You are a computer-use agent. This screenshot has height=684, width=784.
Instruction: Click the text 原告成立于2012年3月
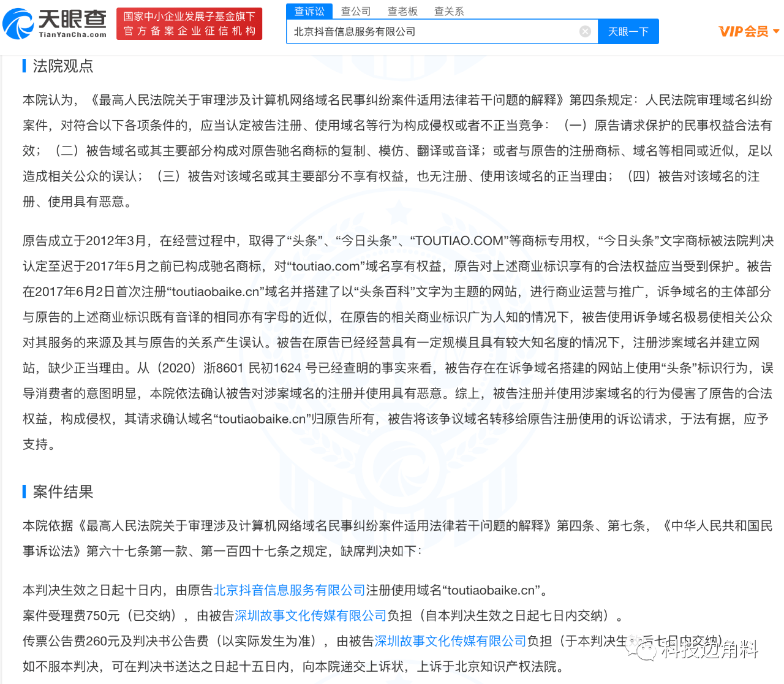click(x=85, y=241)
